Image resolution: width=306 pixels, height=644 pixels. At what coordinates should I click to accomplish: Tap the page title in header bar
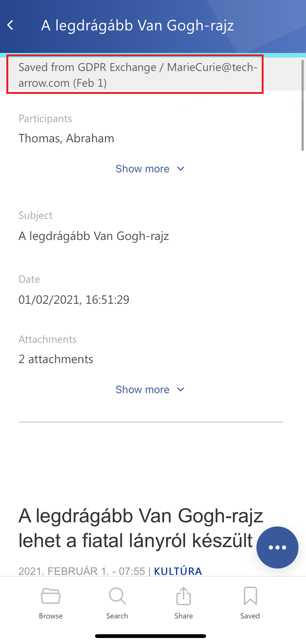pos(137,26)
